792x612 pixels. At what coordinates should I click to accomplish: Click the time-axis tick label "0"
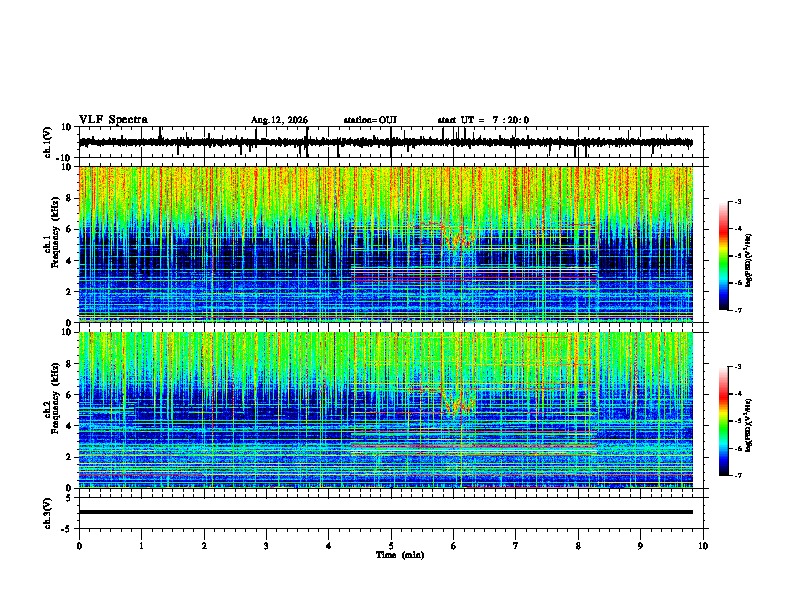tap(79, 546)
